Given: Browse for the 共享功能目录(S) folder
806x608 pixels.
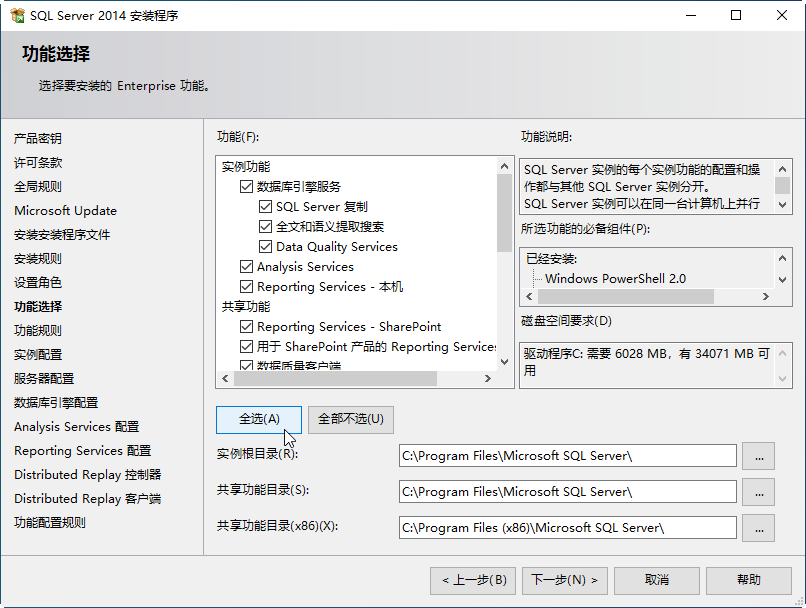Looking at the screenshot, I should tap(759, 492).
